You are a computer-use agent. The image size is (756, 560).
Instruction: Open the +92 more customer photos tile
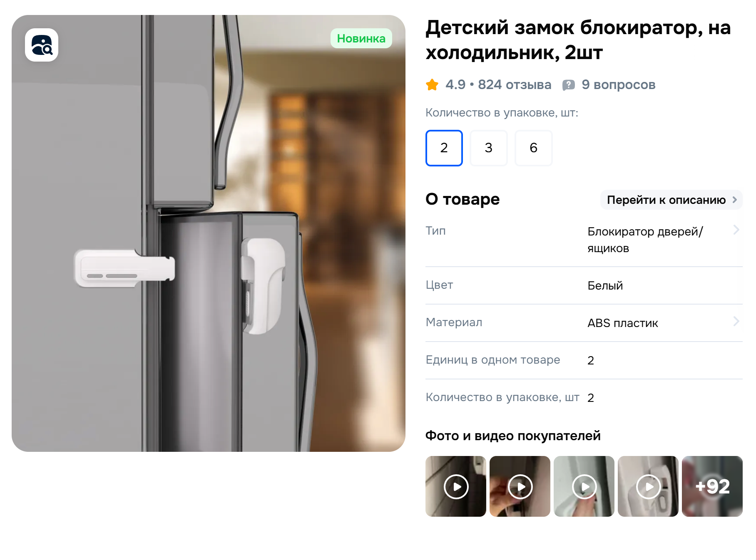[x=712, y=486]
